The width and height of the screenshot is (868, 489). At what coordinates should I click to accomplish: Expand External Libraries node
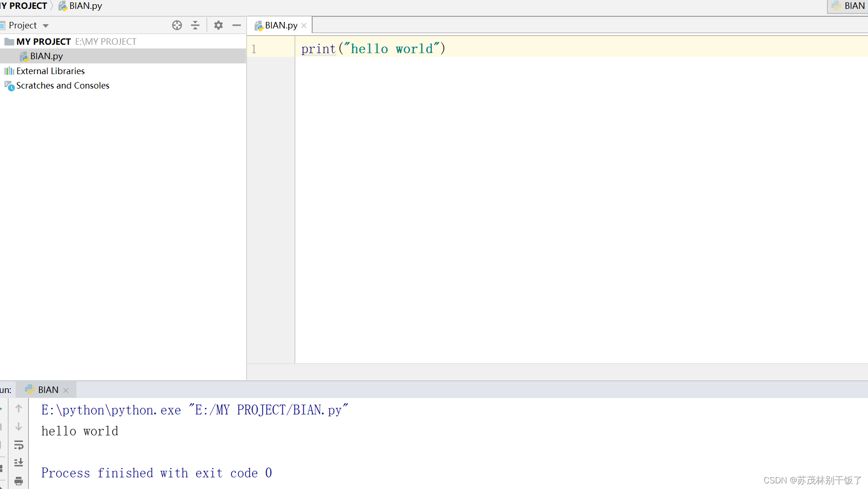tap(50, 71)
